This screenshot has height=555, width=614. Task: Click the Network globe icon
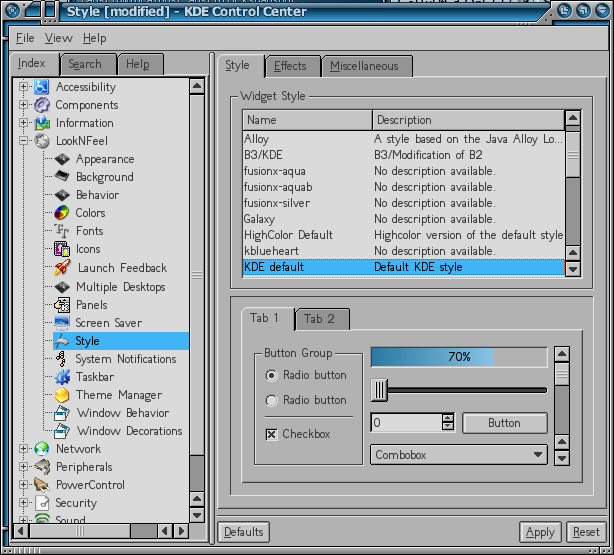(x=42, y=449)
